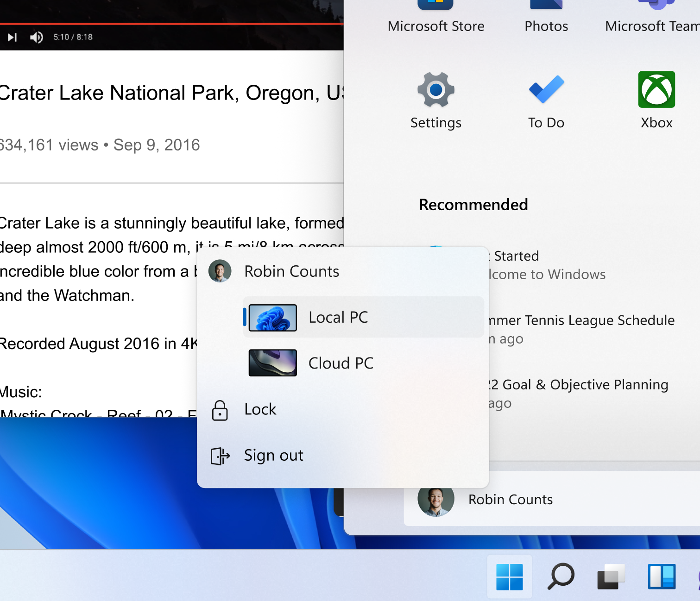Screen dimensions: 700x601
Task: Click the sign out door icon
Action: [x=220, y=456]
